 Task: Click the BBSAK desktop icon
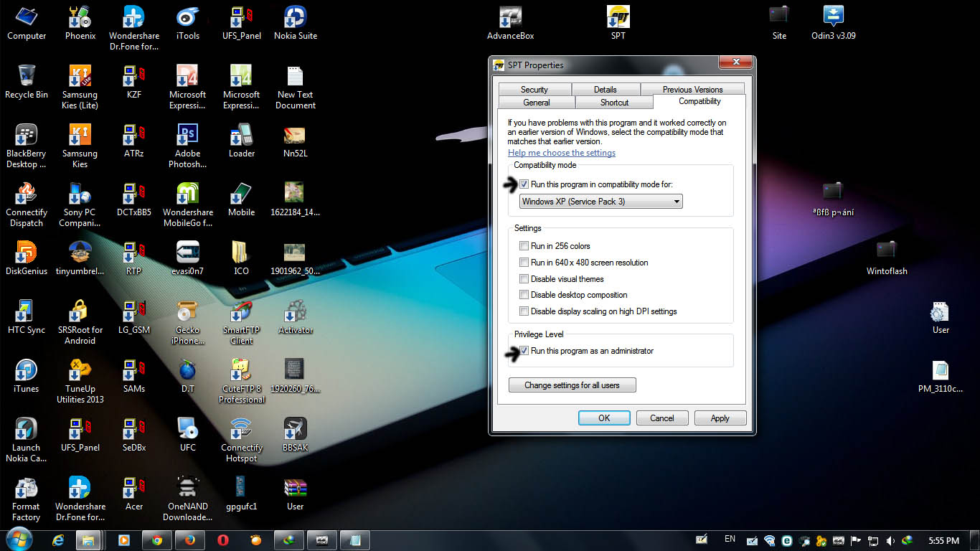[x=296, y=435]
